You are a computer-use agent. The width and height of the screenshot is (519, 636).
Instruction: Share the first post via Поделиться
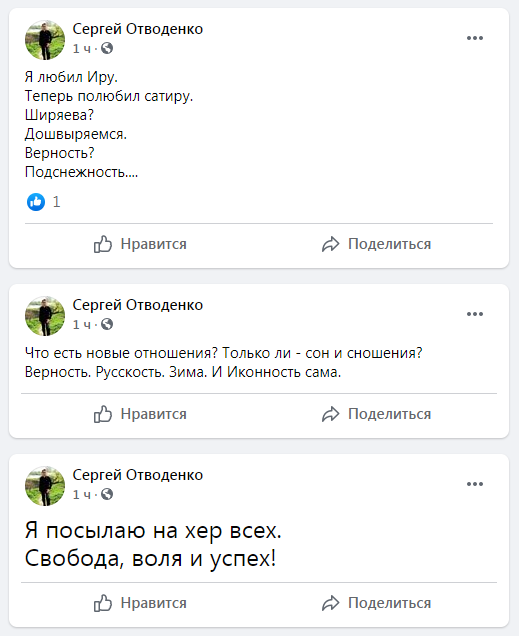tap(376, 244)
